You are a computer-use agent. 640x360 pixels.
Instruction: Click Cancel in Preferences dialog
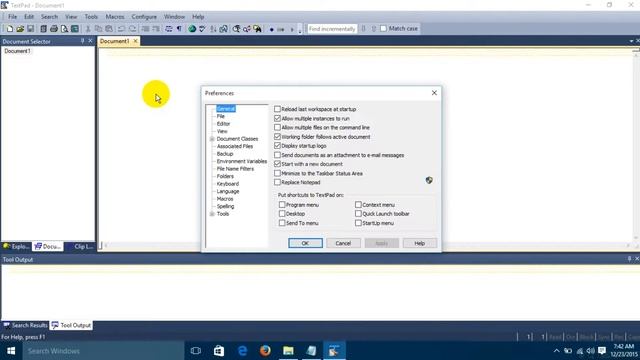pyautogui.click(x=343, y=243)
